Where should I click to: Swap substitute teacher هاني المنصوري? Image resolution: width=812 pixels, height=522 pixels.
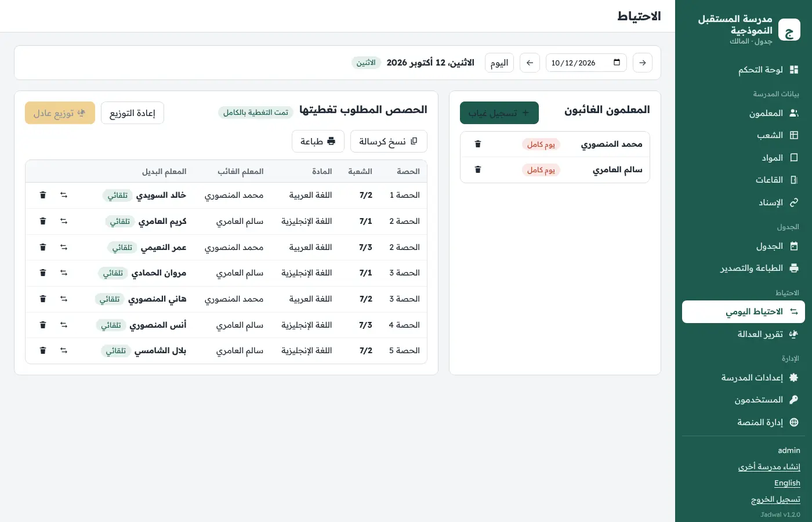pyautogui.click(x=64, y=299)
